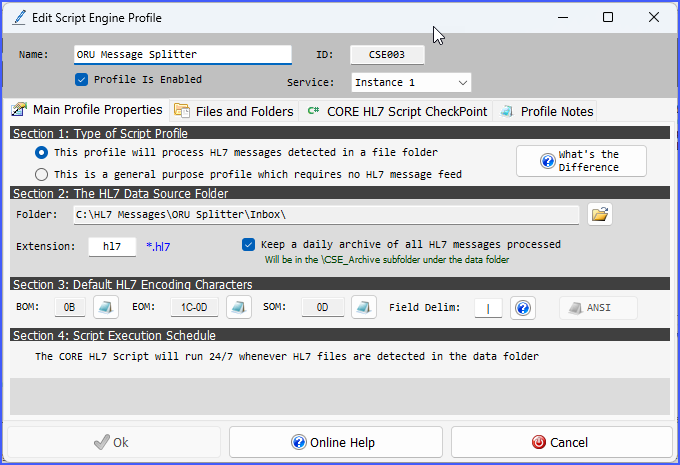Close the Edit Script Engine Profile window
This screenshot has height=465, width=680.
[x=654, y=17]
